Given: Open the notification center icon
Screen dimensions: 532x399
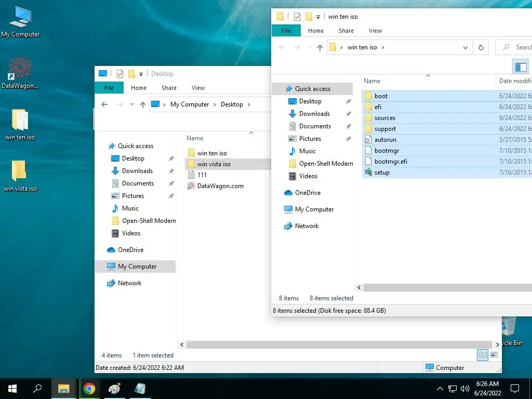Looking at the screenshot, I should point(515,389).
